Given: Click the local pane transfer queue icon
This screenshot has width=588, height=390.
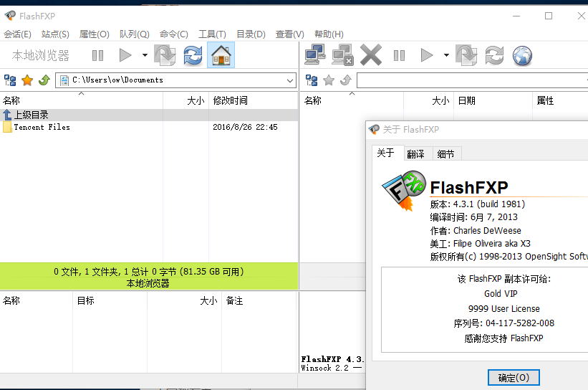Looking at the screenshot, I should click(x=165, y=55).
